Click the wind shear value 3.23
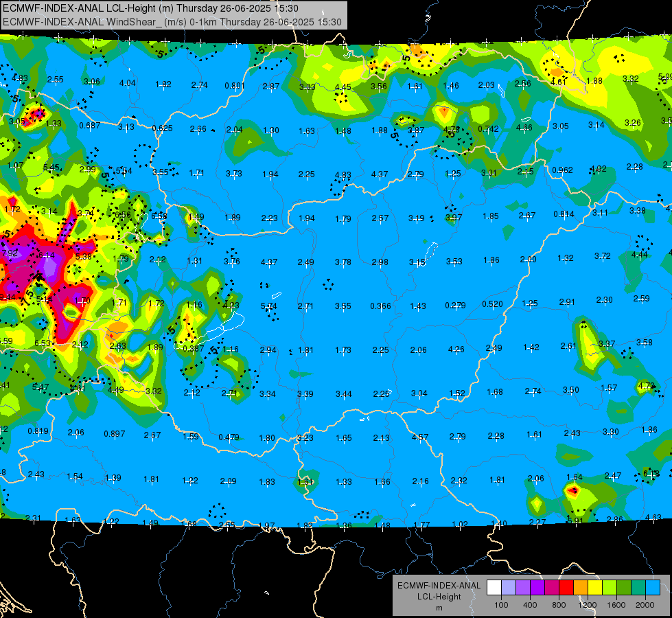Image resolution: width=672 pixels, height=618 pixels. [x=305, y=438]
